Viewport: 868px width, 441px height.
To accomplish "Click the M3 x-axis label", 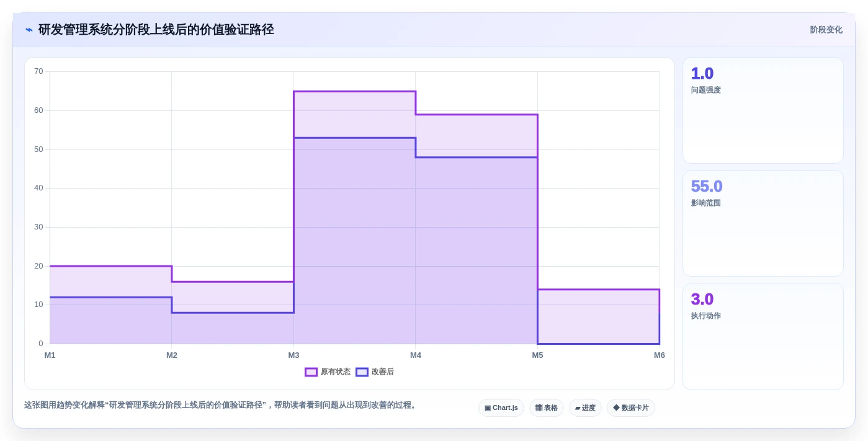I will pos(293,355).
